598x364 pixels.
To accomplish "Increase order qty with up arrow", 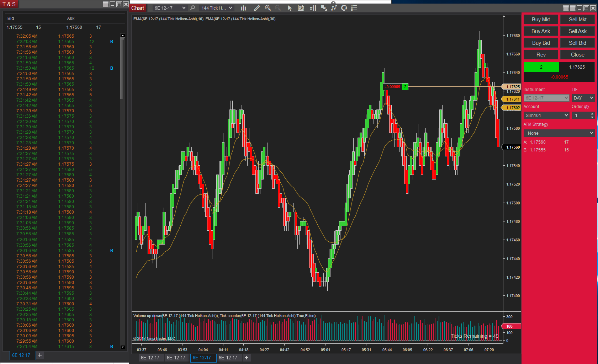I will point(592,114).
